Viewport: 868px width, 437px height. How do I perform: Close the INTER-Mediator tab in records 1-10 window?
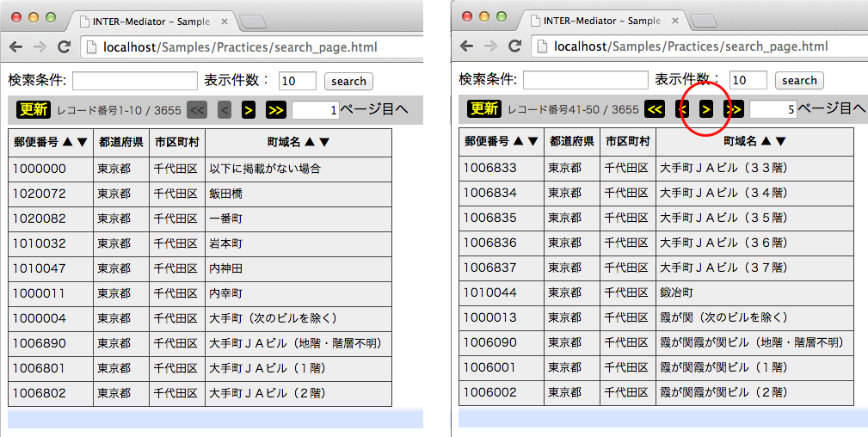point(225,22)
